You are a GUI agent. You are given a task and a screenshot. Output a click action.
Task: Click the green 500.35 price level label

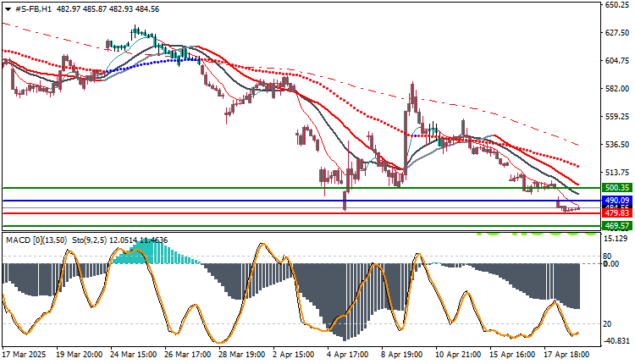pos(617,187)
